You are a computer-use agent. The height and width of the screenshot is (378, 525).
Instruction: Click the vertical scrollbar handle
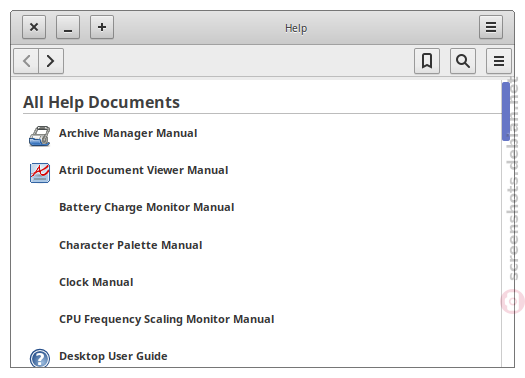pyautogui.click(x=506, y=111)
